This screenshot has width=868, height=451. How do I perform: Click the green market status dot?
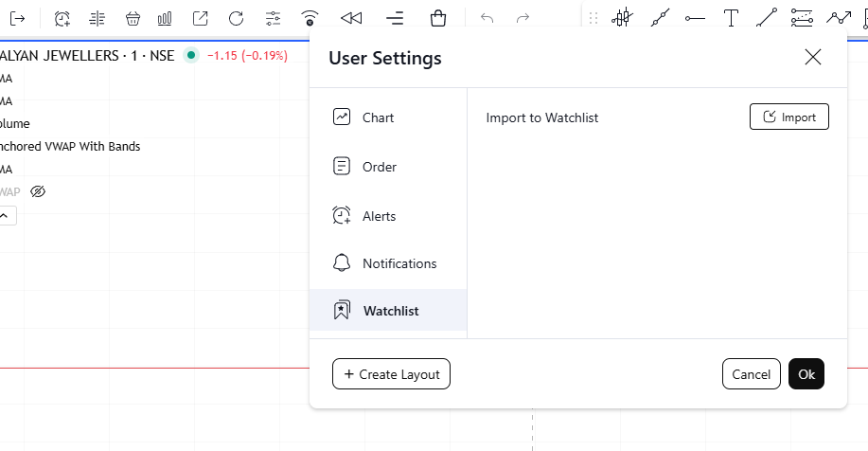click(x=191, y=55)
